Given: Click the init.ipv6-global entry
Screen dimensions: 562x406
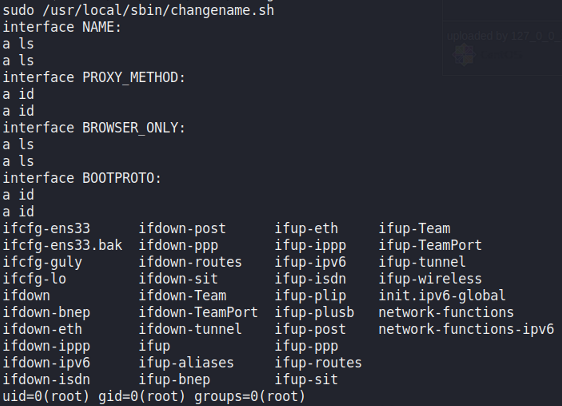Looking at the screenshot, I should click(442, 296).
